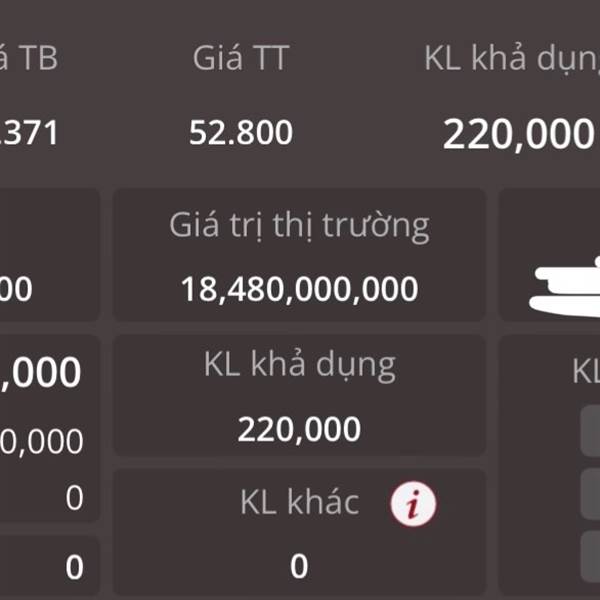Click the smaller 0,000 value in the left card
This screenshot has height=600, width=600.
(41, 442)
